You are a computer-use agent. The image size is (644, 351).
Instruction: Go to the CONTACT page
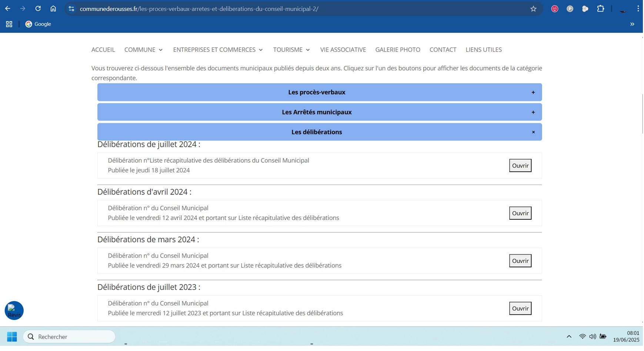point(443,50)
